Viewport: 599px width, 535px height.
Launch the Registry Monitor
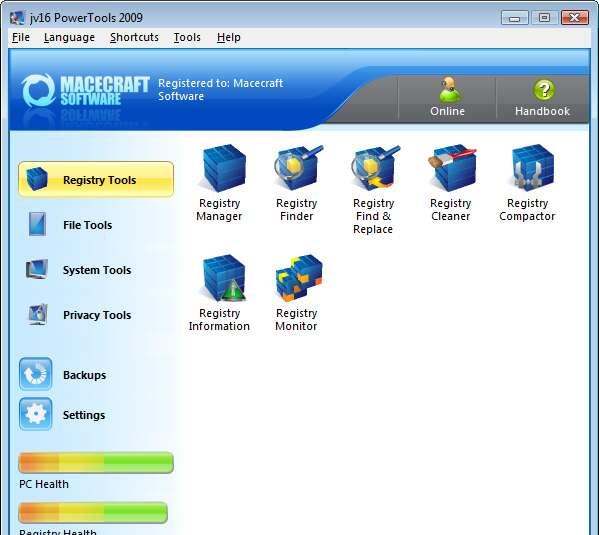click(x=297, y=293)
